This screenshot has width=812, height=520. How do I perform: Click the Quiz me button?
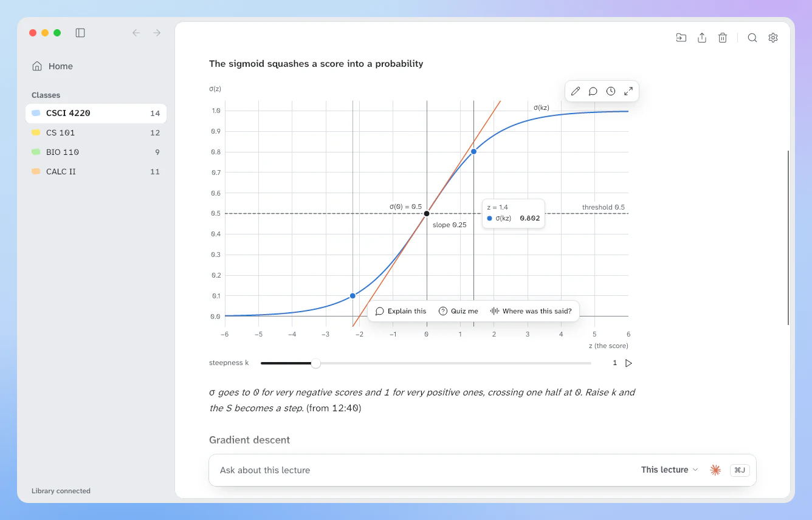pyautogui.click(x=458, y=311)
